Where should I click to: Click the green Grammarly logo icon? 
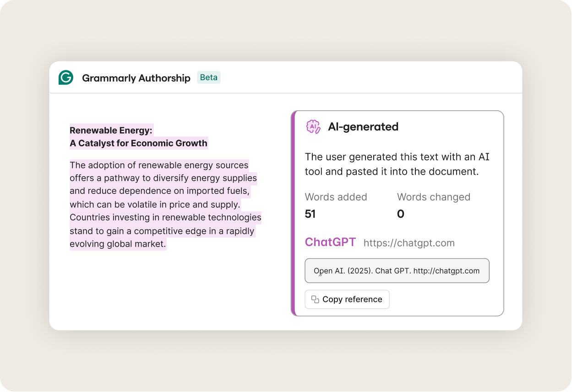coord(66,78)
